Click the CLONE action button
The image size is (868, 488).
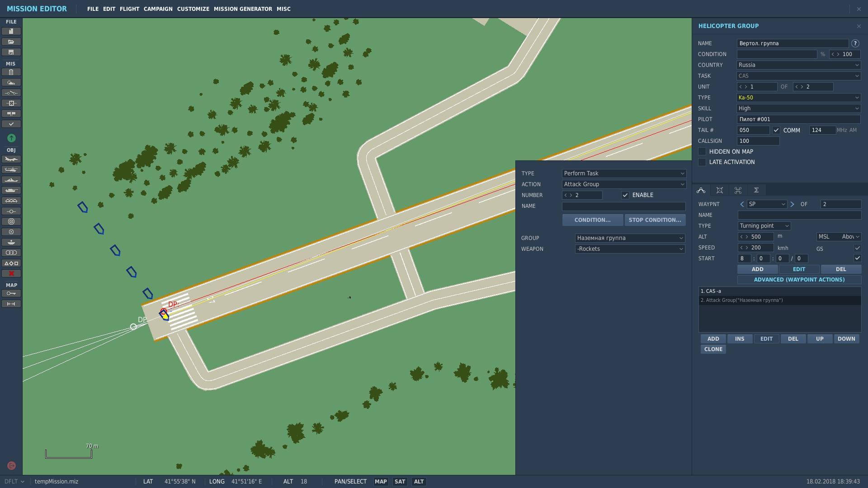pyautogui.click(x=713, y=349)
